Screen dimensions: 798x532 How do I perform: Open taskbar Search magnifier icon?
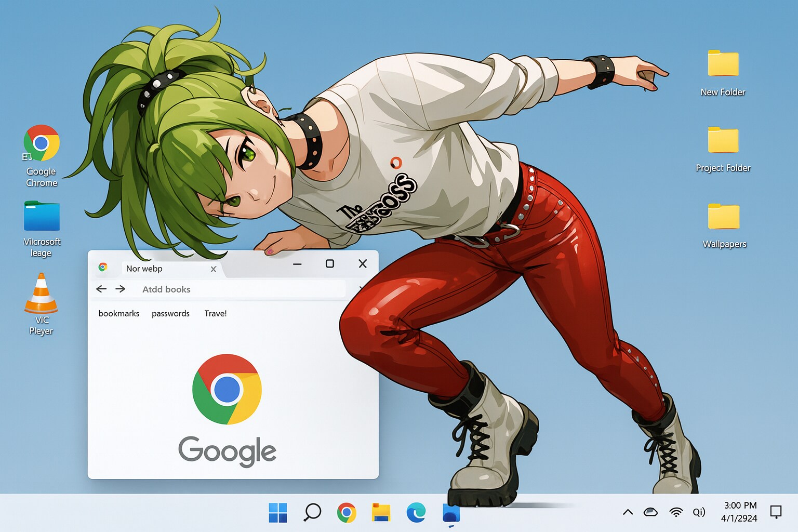click(312, 513)
